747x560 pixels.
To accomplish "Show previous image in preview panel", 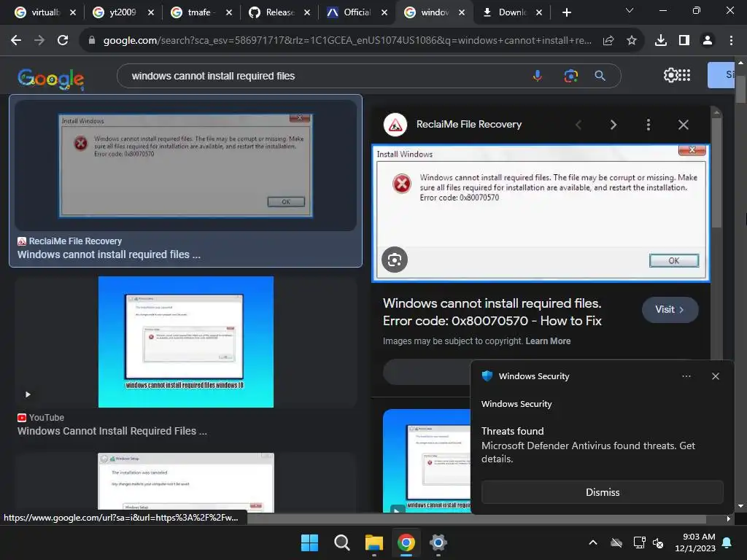I will click(578, 125).
